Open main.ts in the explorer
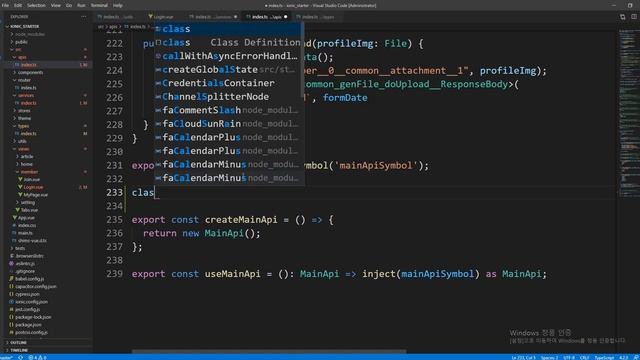Viewport: 640px width, 360px height. [x=25, y=233]
